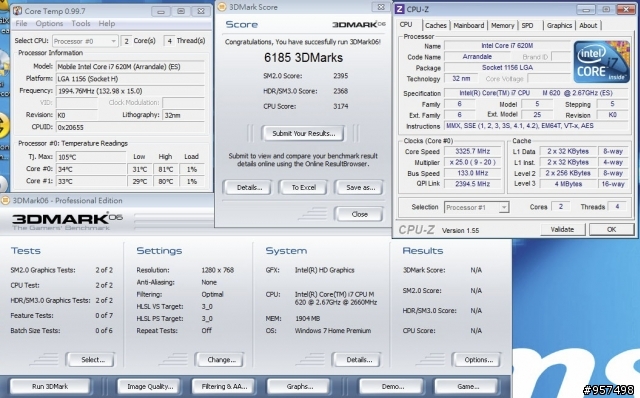
Task: Switch to the Memory tab in CPU-Z
Action: point(502,25)
